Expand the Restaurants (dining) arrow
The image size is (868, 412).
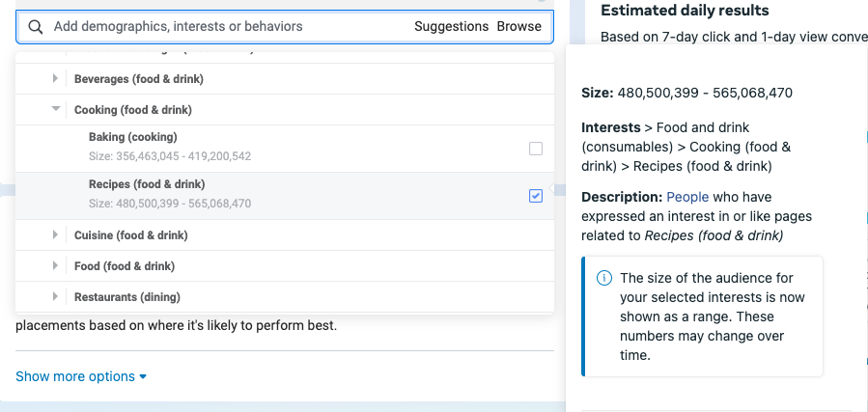(56, 297)
